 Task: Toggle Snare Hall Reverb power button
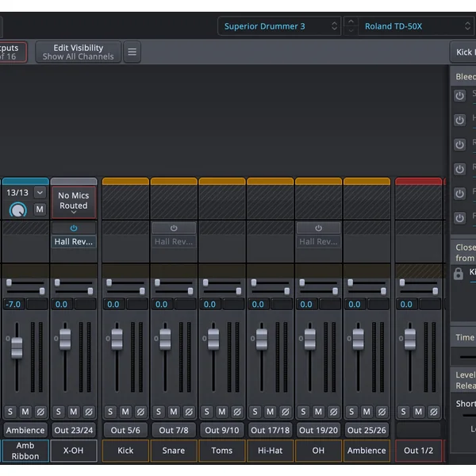(x=174, y=228)
